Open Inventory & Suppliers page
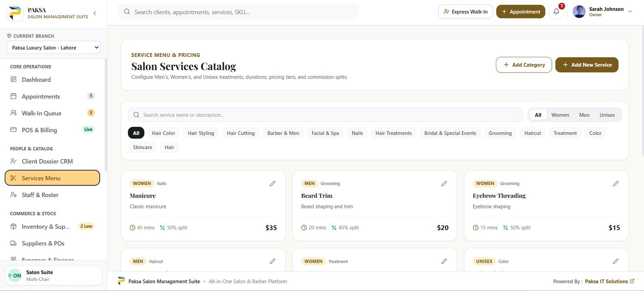This screenshot has width=644, height=291. pos(52,227)
